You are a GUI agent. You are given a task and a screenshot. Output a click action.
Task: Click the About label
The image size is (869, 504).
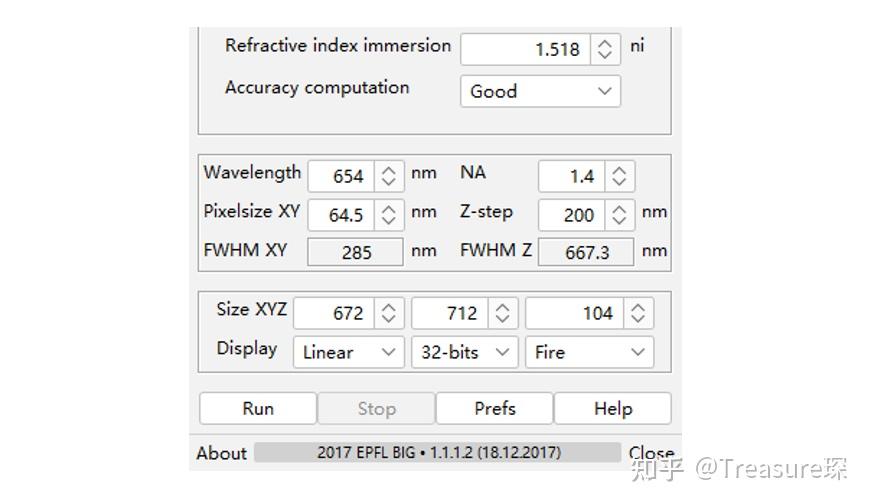[221, 453]
